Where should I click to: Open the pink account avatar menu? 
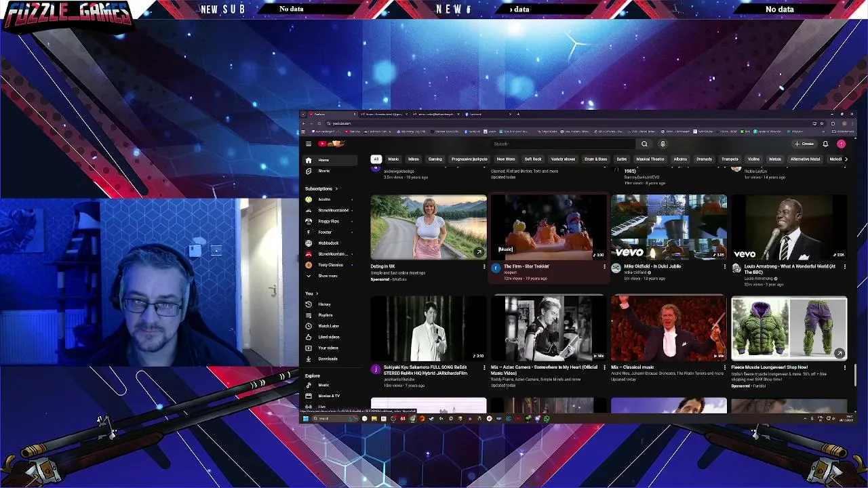(841, 144)
